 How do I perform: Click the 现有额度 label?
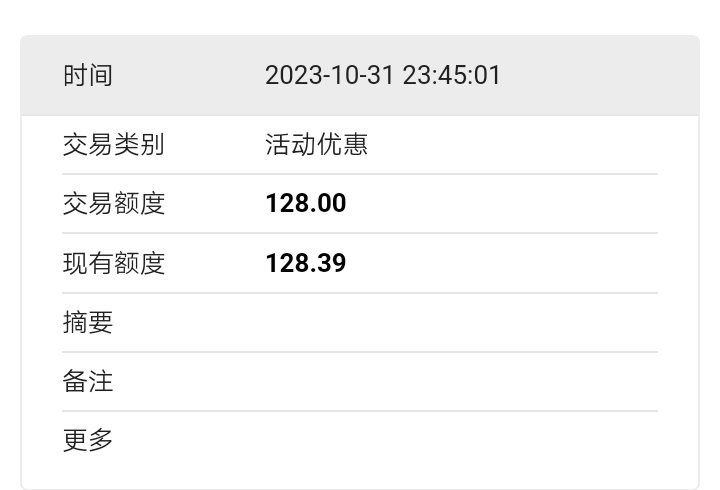113,263
